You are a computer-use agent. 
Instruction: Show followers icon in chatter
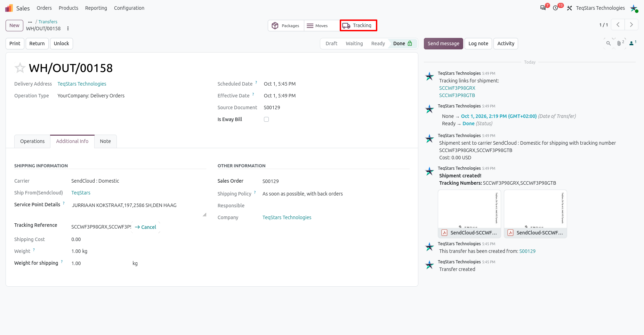tap(633, 43)
